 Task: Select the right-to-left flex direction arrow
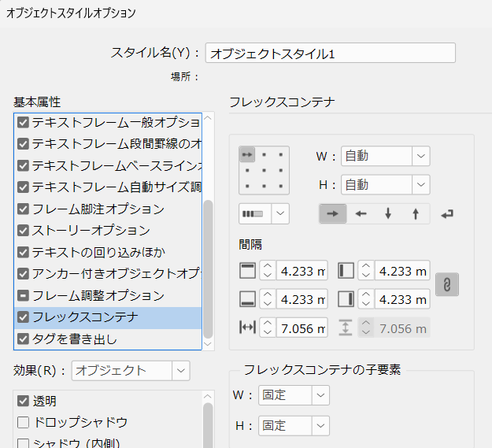click(x=361, y=213)
